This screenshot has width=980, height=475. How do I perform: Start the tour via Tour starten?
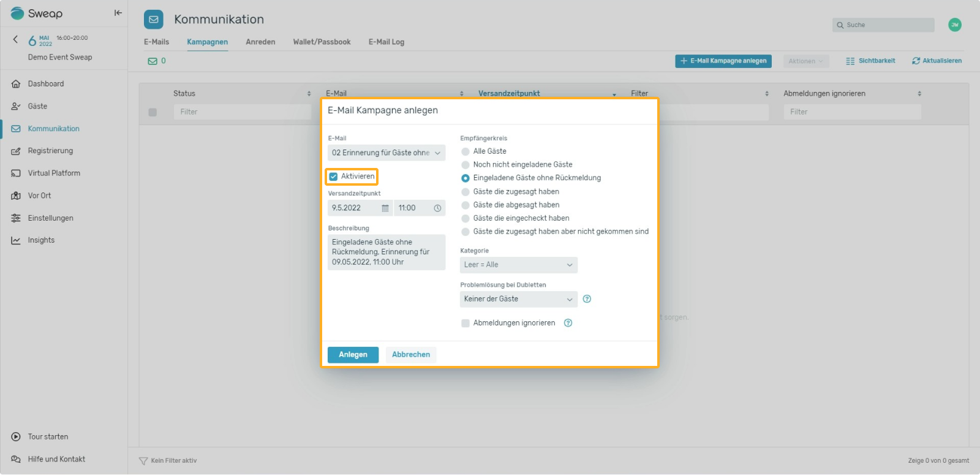pyautogui.click(x=48, y=437)
